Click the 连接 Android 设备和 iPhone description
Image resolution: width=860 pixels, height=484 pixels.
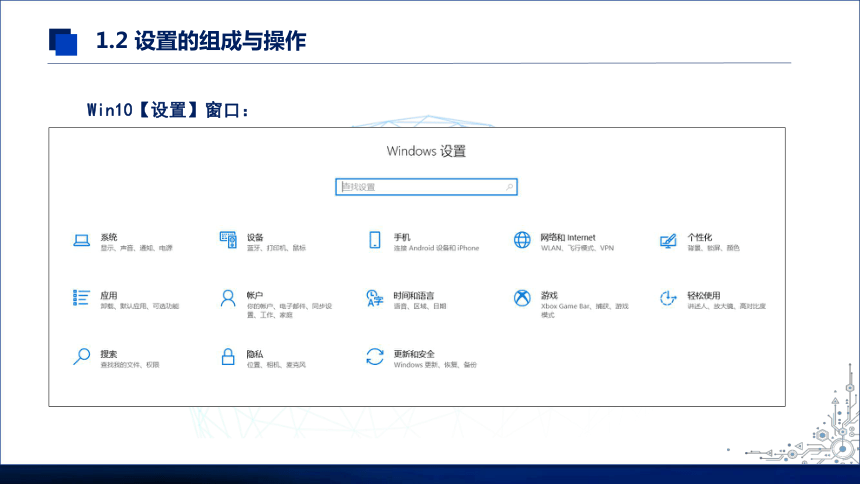(x=437, y=248)
